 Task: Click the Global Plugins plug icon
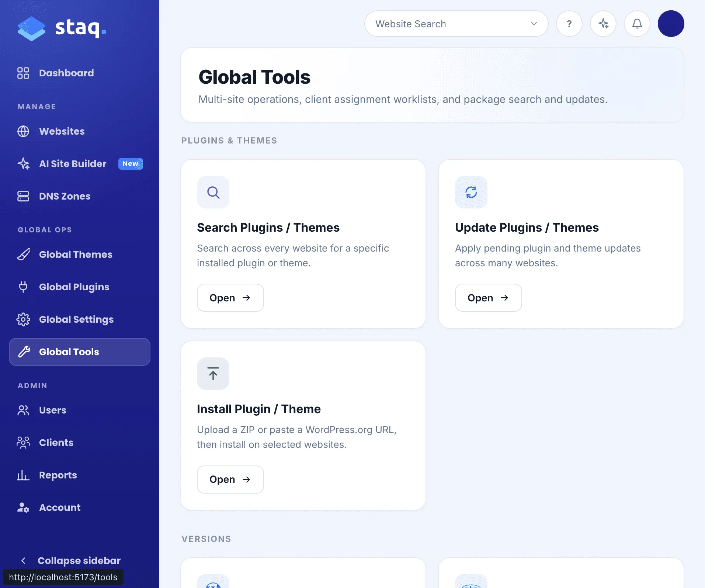pyautogui.click(x=23, y=287)
